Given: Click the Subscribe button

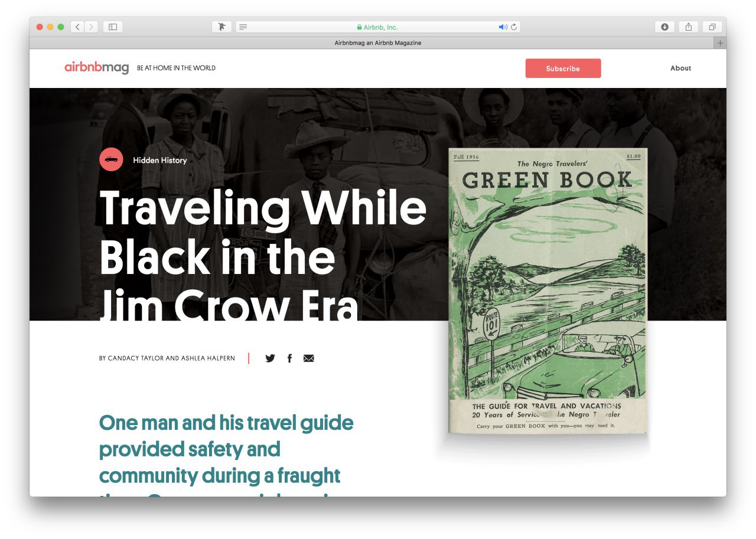Looking at the screenshot, I should click(563, 68).
